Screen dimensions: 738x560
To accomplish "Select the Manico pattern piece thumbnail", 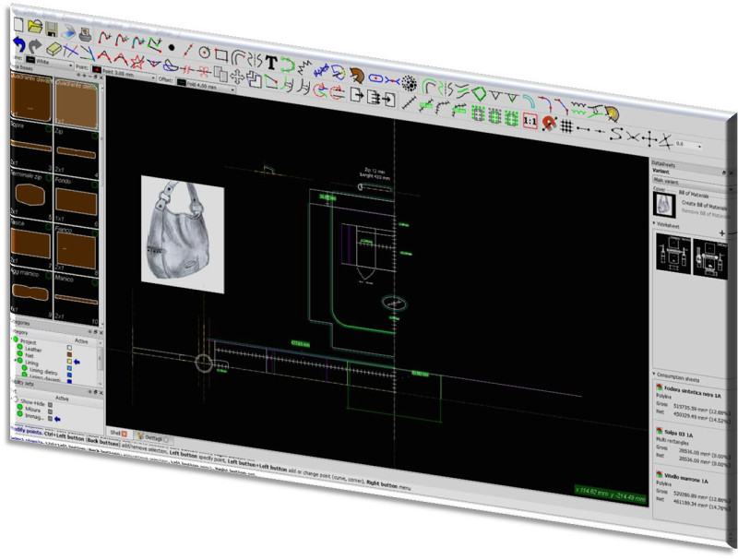I will click(x=76, y=297).
